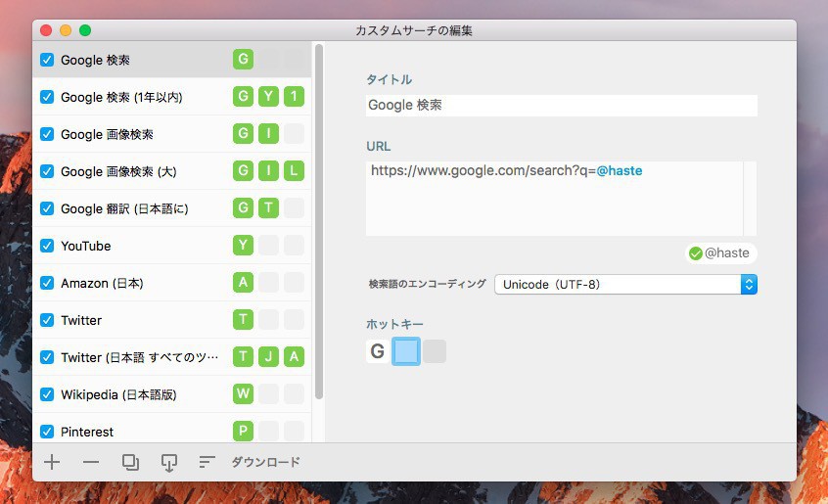Toggle checkbox for Google 画像検索
828x504 pixels.
[x=47, y=134]
